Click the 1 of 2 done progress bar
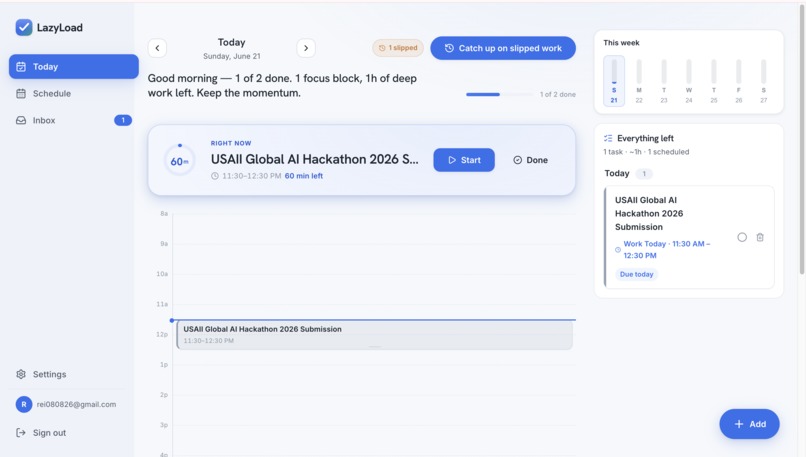806x457 pixels. (499, 95)
